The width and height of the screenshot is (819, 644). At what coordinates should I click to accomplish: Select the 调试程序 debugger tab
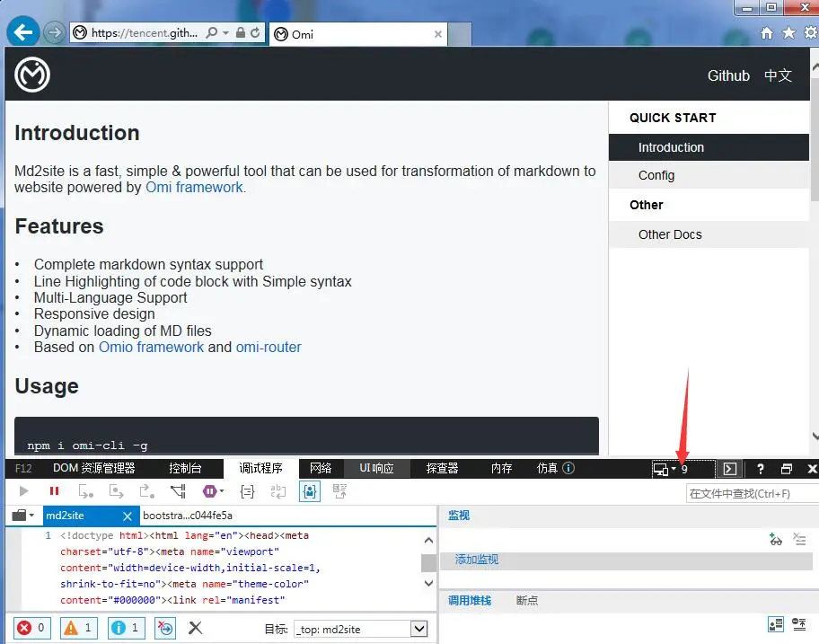click(x=260, y=468)
